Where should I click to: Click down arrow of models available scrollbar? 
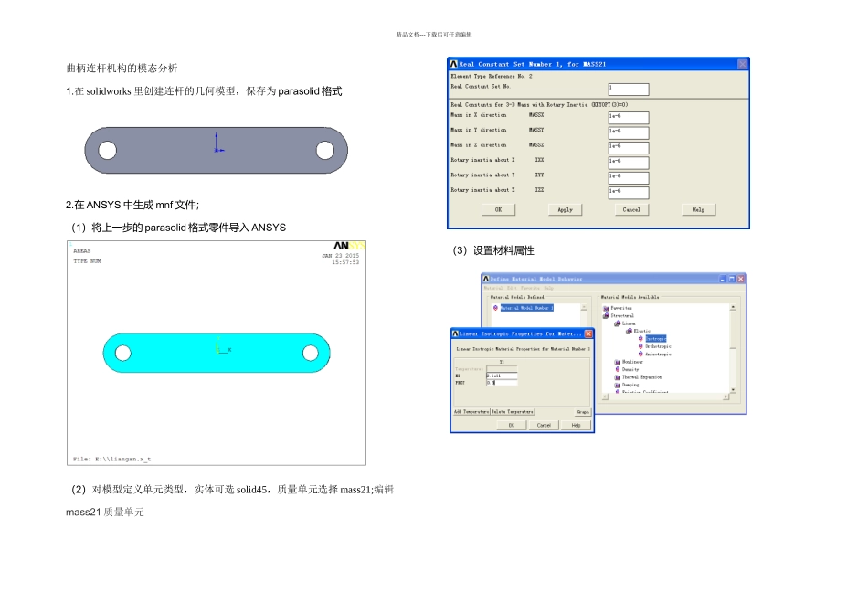click(x=733, y=390)
